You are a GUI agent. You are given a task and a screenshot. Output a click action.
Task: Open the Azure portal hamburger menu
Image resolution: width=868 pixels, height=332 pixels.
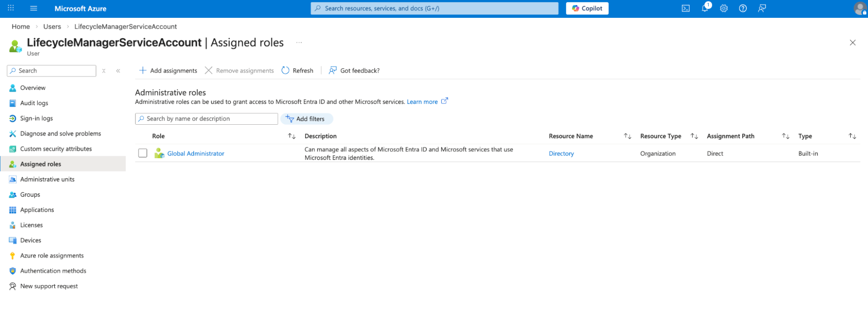tap(33, 8)
